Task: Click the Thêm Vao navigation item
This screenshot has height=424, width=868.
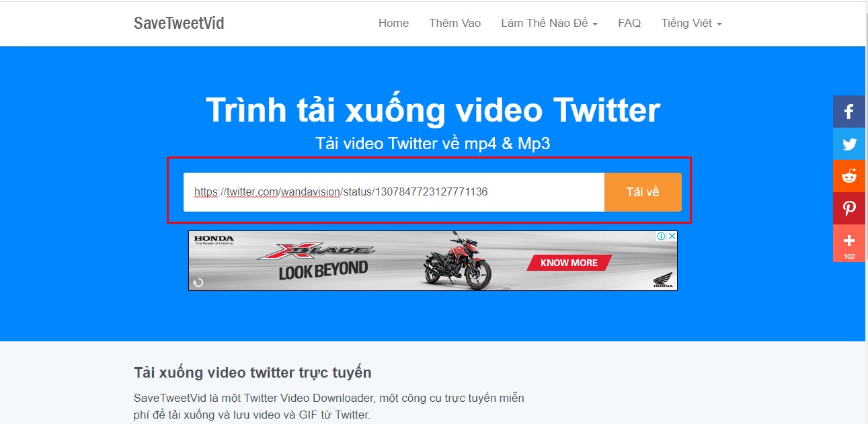Action: tap(455, 23)
